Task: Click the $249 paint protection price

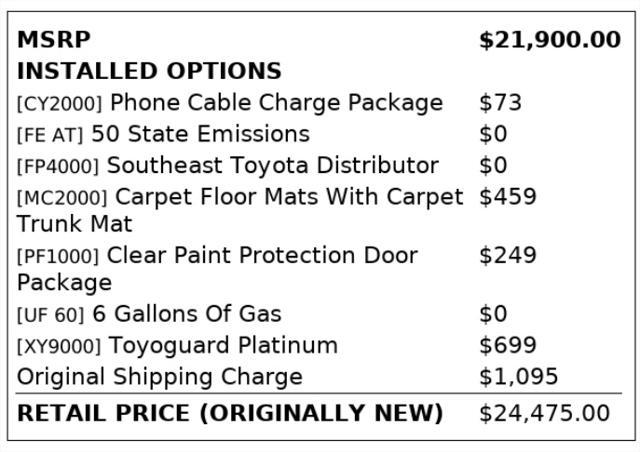Action: pyautogui.click(x=507, y=256)
